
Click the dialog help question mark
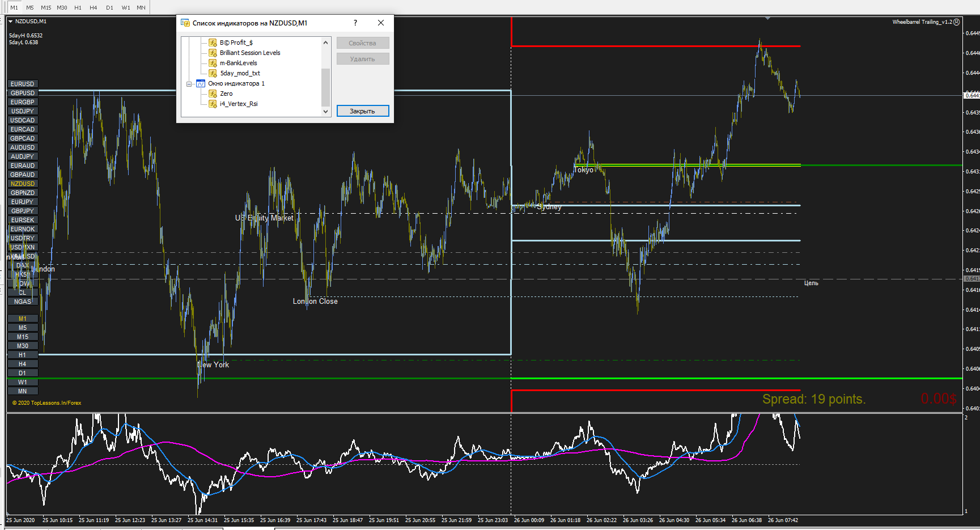[x=355, y=23]
